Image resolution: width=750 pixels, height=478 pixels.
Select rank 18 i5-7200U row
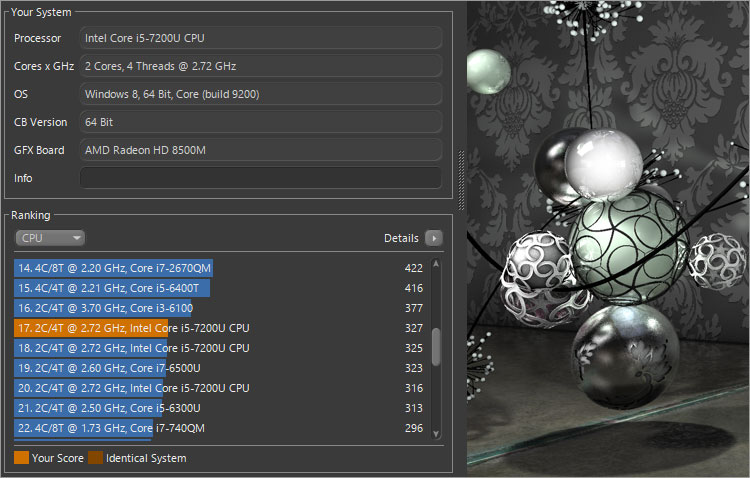click(x=220, y=348)
